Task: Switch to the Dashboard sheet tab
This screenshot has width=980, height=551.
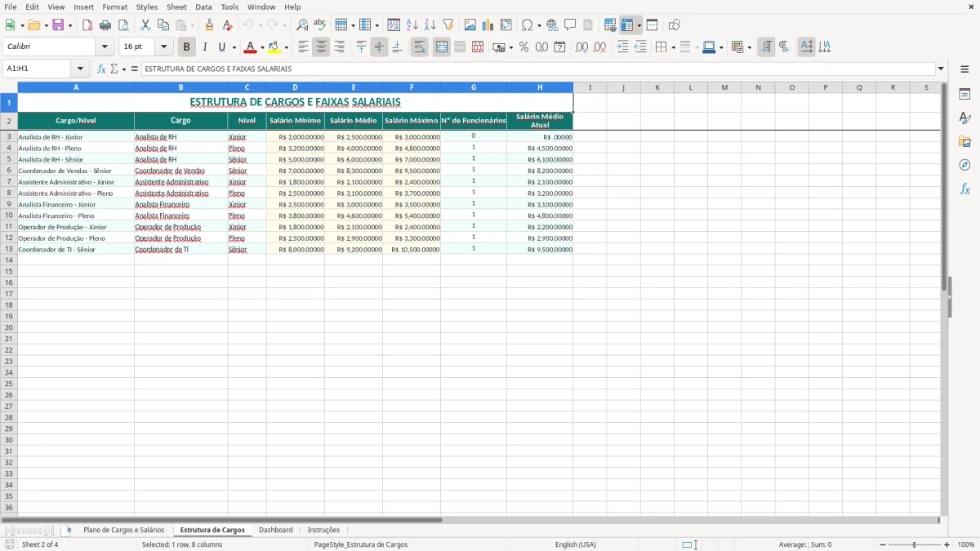Action: (x=276, y=531)
